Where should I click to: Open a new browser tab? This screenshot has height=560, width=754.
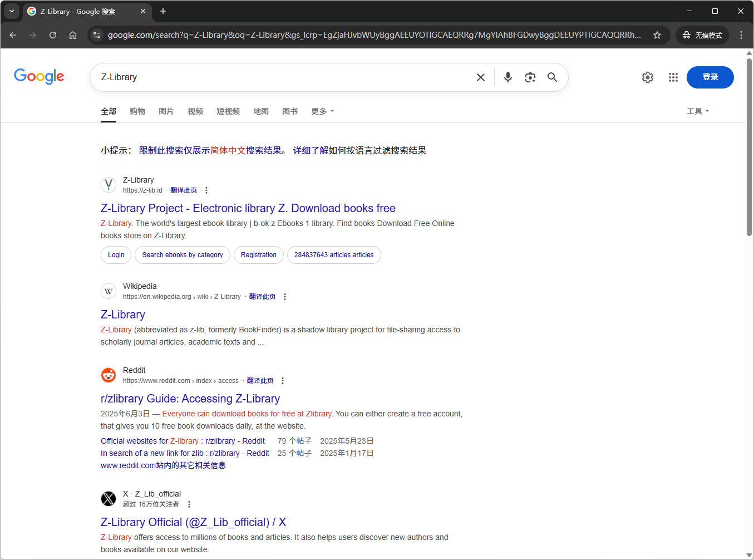point(163,11)
